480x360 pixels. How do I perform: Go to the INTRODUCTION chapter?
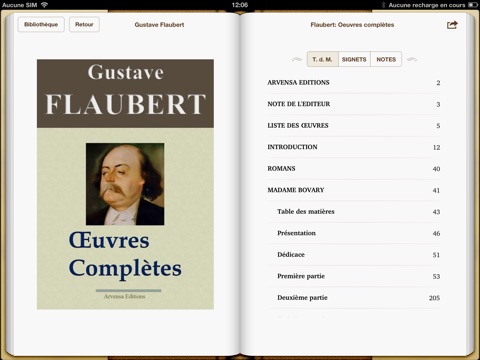354,147
